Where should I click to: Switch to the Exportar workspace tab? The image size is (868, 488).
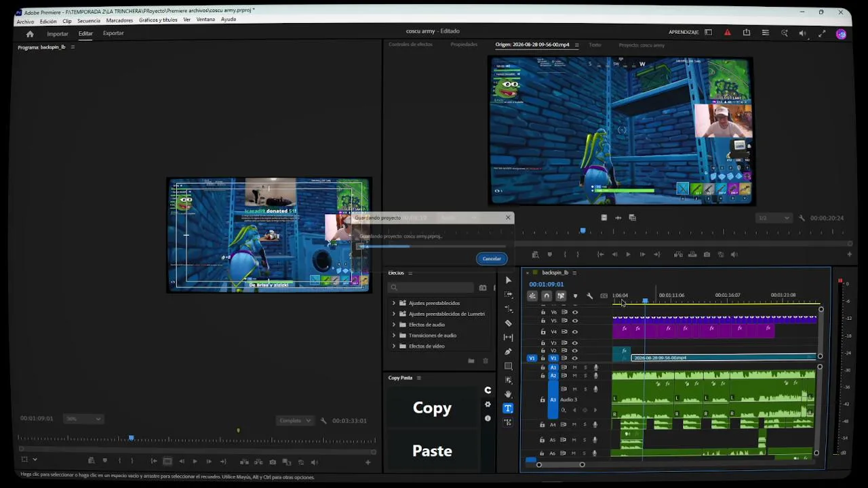coord(113,33)
